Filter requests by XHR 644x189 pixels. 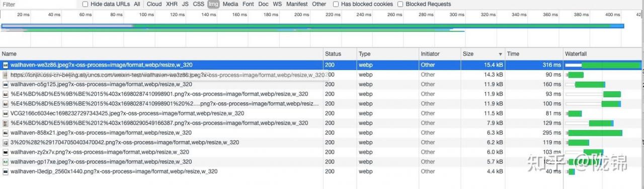coord(172,4)
